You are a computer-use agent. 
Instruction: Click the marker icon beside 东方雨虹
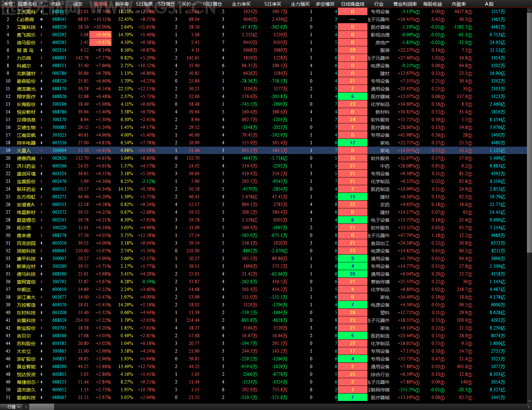click(41, 197)
